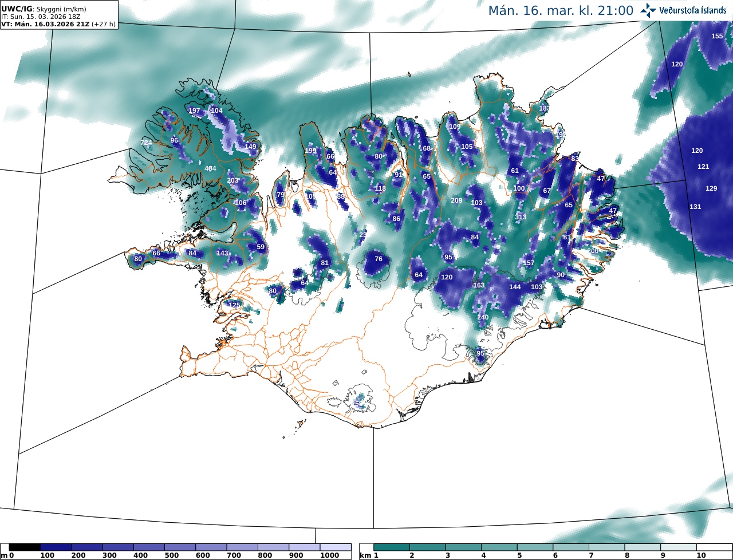Click the visibility value 90
This screenshot has width=733, height=560.
561,275
